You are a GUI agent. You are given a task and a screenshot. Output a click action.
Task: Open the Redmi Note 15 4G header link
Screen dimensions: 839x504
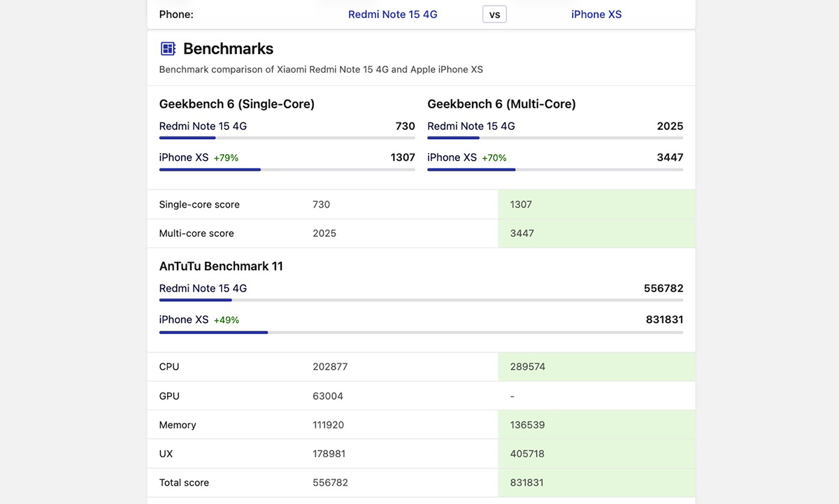click(392, 14)
